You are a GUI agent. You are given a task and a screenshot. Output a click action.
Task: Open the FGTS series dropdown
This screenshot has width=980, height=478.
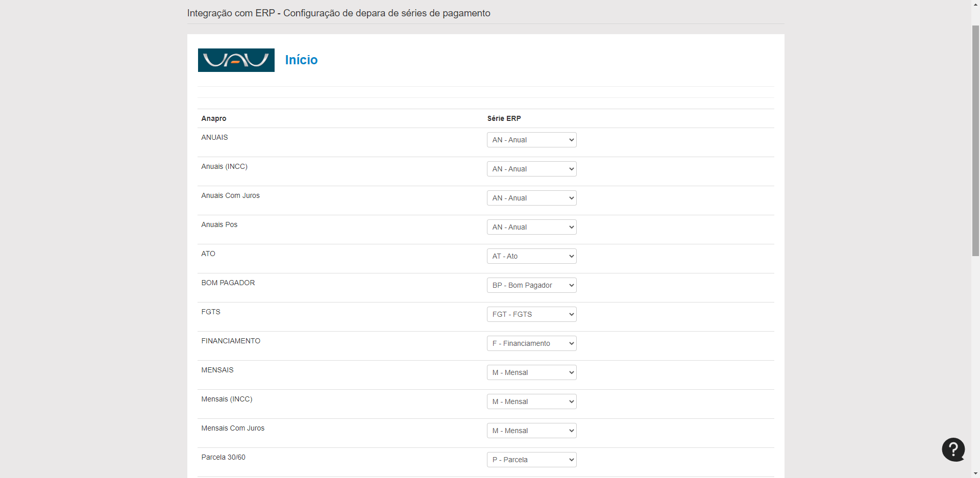pos(531,314)
